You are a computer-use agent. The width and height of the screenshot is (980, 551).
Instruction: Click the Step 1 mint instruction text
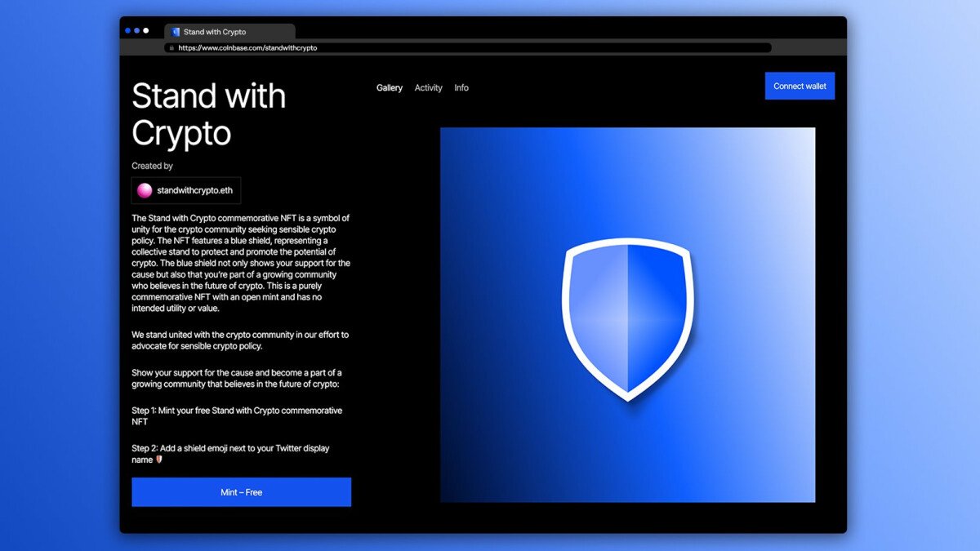237,415
